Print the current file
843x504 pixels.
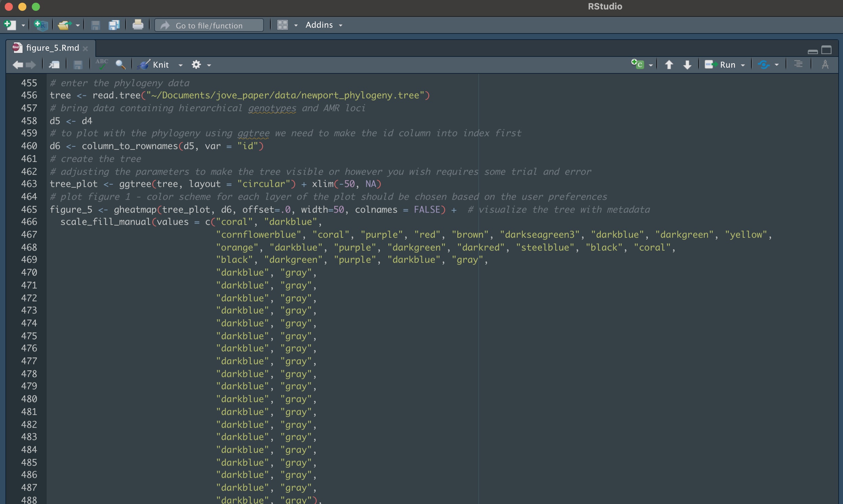pyautogui.click(x=138, y=25)
